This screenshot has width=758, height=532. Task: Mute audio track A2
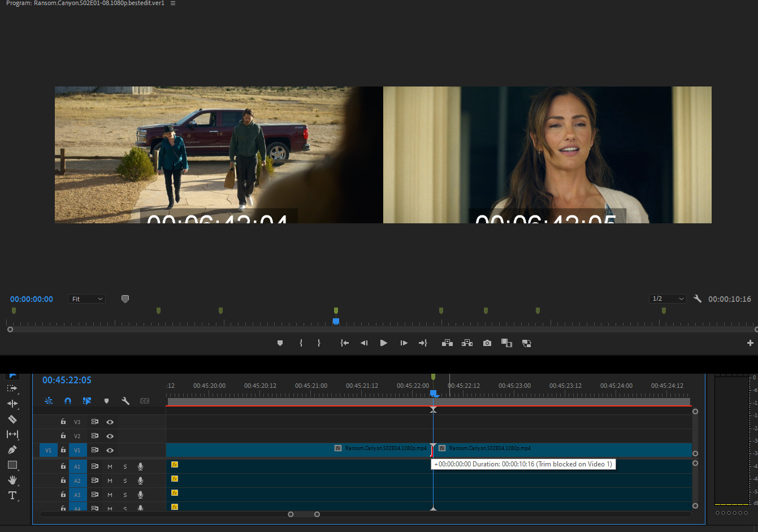tap(110, 481)
